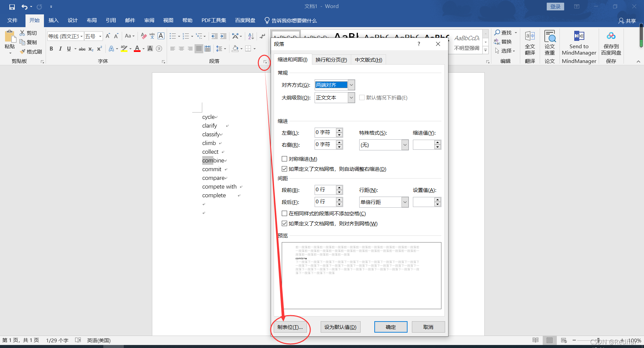
Task: Click full text translation (全文翻译) icon
Action: (x=530, y=36)
